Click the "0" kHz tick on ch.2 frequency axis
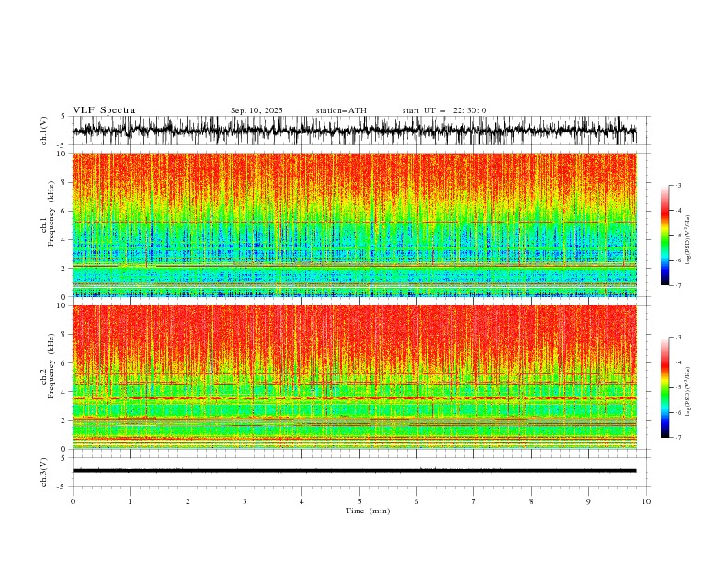The height and width of the screenshot is (563, 728). 65,449
